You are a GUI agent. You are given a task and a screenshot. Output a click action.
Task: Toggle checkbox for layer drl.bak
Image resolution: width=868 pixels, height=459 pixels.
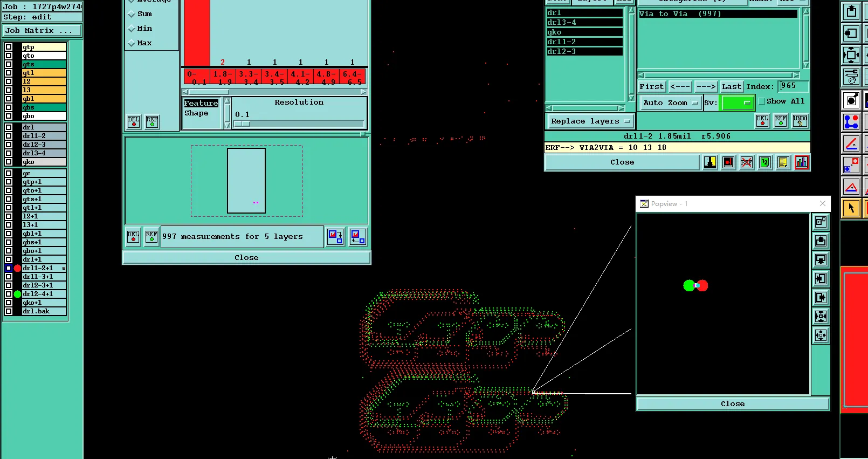click(9, 311)
